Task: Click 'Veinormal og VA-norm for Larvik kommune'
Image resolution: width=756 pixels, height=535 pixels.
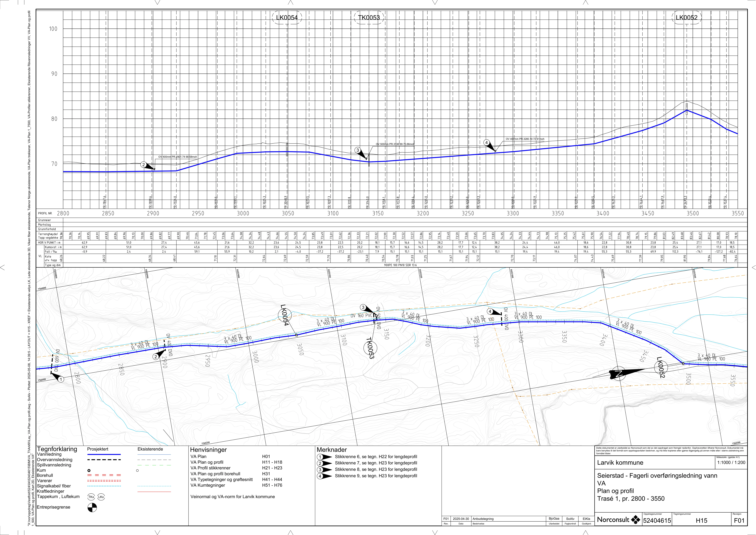Action: tap(232, 497)
